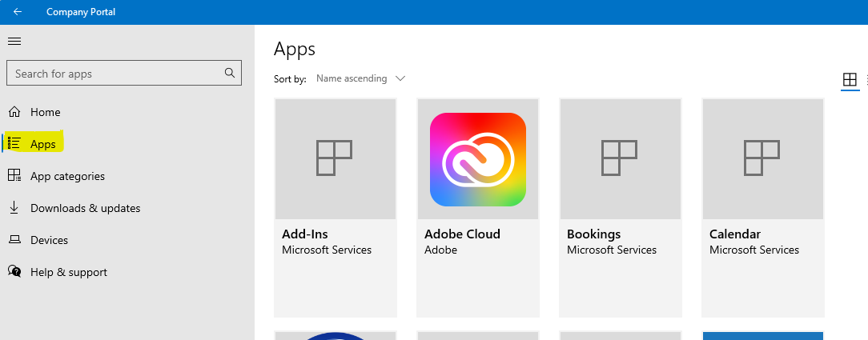This screenshot has width=868, height=340.
Task: Open the Bookings app title
Action: [x=593, y=234]
